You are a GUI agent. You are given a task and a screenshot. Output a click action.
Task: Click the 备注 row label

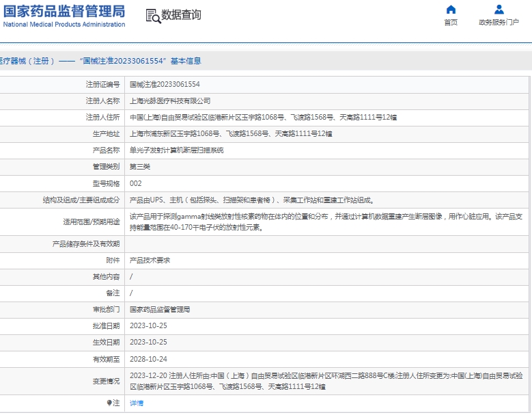click(x=113, y=293)
